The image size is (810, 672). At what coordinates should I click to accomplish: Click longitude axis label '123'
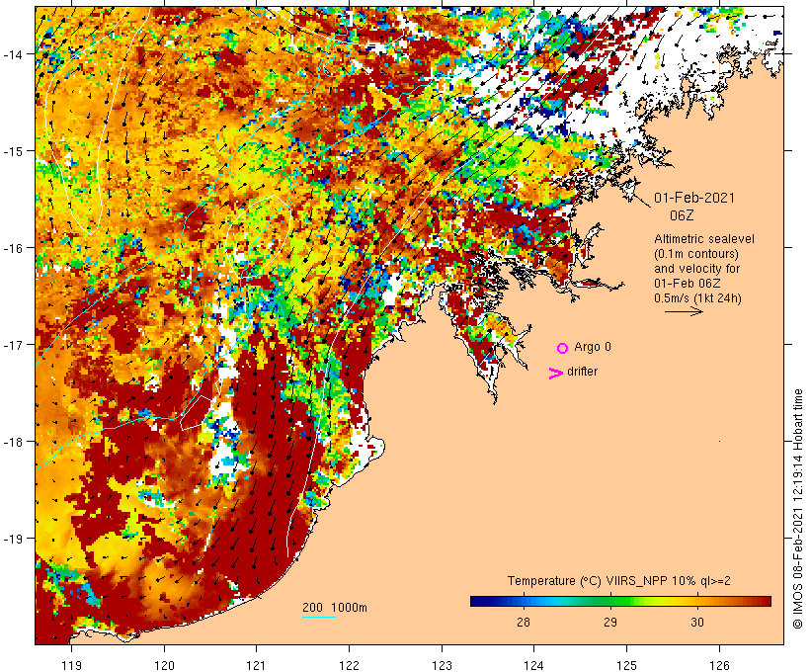pos(442,665)
